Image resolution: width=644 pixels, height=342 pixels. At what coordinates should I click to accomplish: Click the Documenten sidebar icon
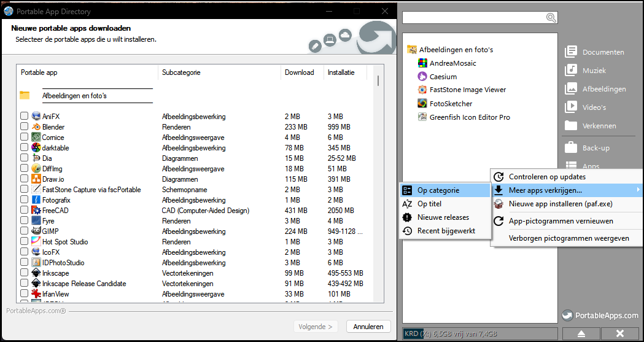(571, 52)
